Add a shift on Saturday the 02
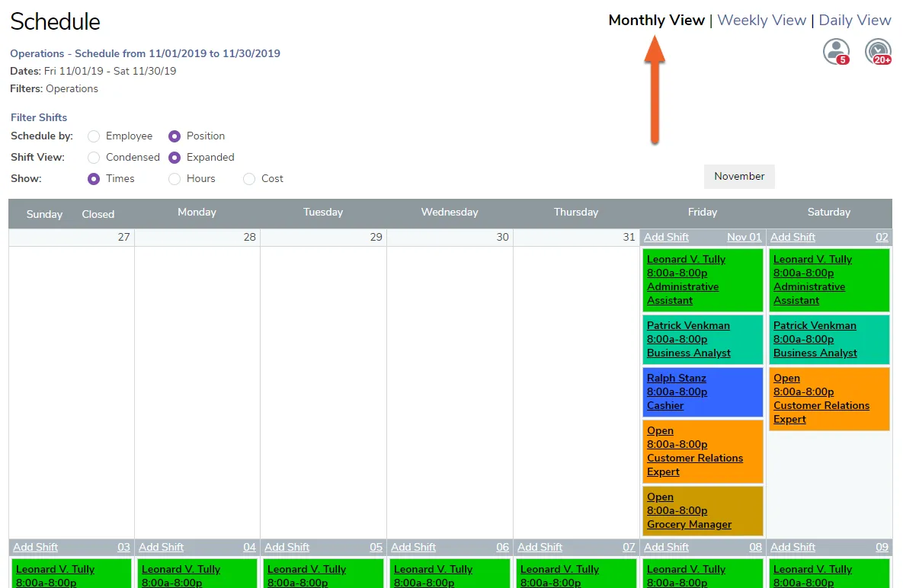The image size is (903, 588). coord(793,237)
